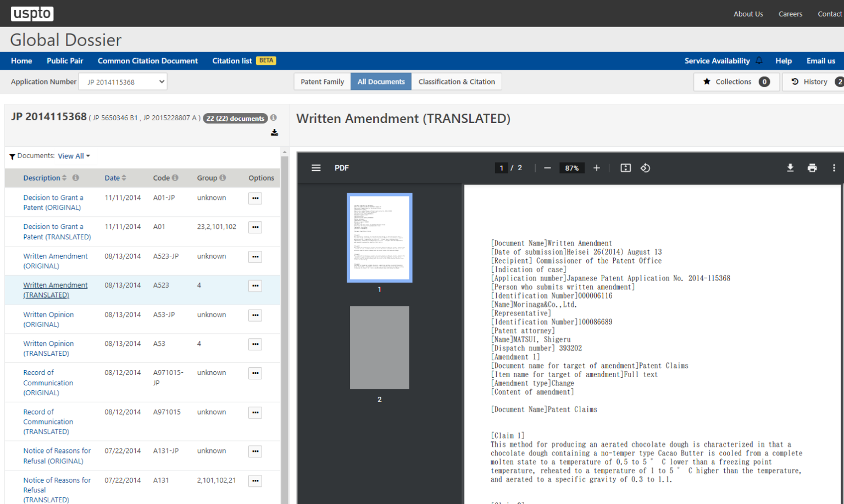Click the Service Availability bell icon
Image resolution: width=844 pixels, height=504 pixels.
point(759,60)
